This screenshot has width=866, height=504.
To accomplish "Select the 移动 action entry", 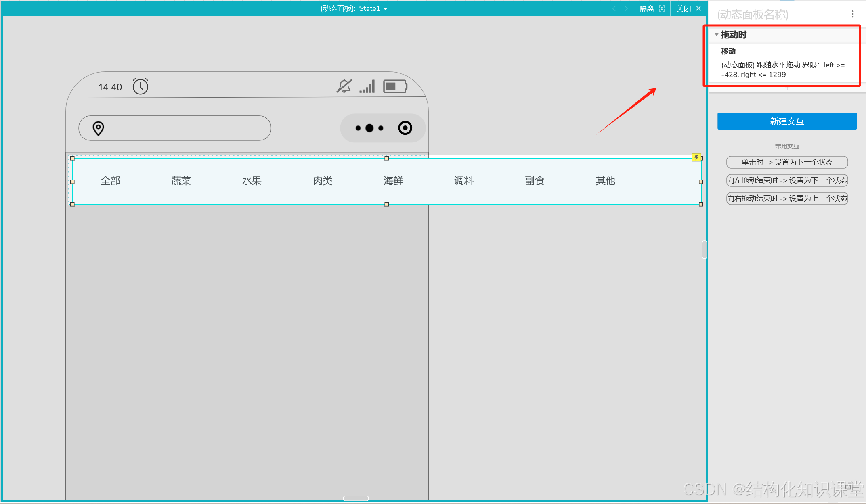I will (x=728, y=51).
